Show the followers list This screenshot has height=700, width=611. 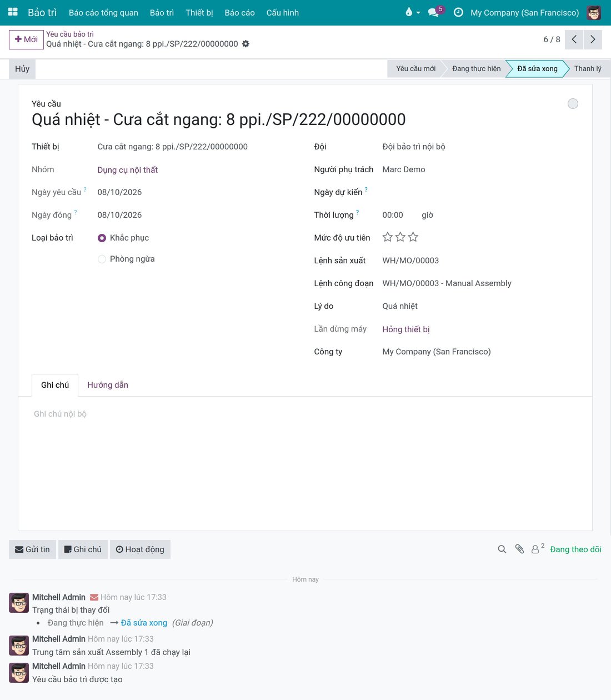tap(538, 549)
